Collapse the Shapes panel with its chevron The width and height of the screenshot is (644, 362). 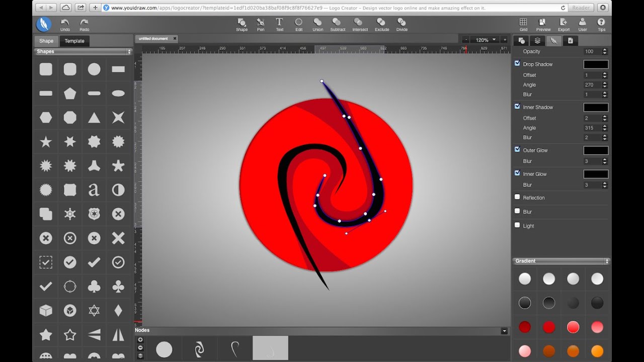[130, 51]
